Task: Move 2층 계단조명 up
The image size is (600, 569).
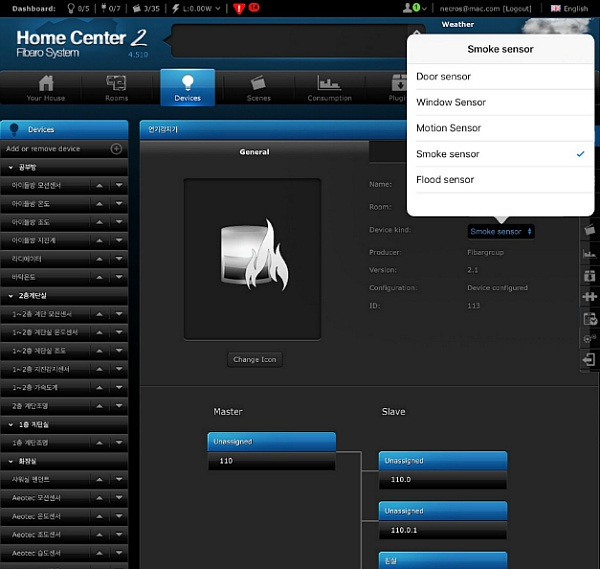Action: tap(99, 406)
